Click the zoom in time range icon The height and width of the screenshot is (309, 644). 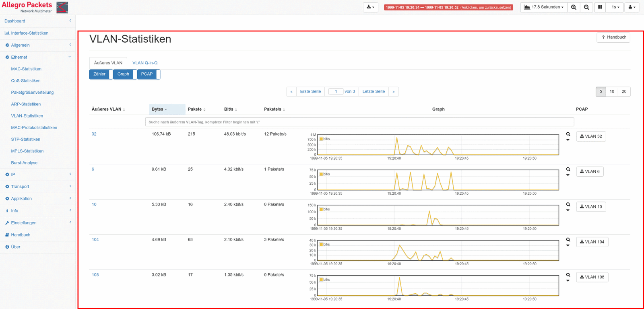pos(574,7)
